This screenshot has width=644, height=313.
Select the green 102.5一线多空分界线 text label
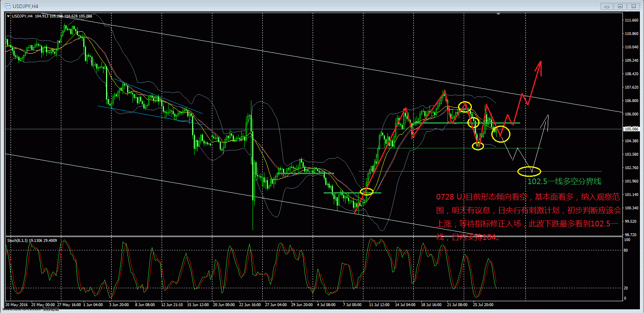click(x=564, y=181)
